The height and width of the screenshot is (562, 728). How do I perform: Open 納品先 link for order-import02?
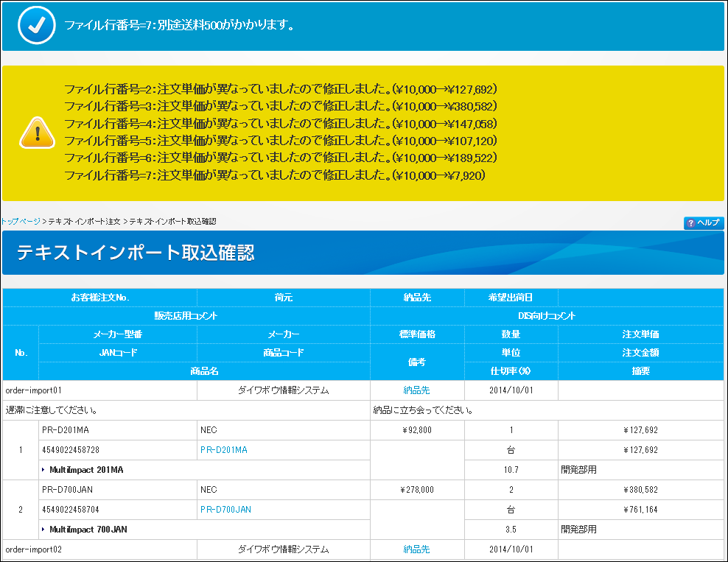[416, 549]
